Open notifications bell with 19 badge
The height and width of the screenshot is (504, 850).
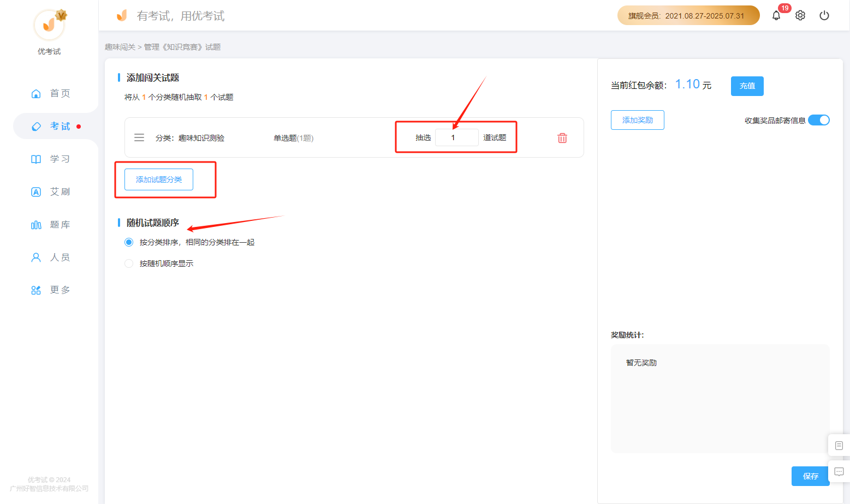[x=776, y=15]
